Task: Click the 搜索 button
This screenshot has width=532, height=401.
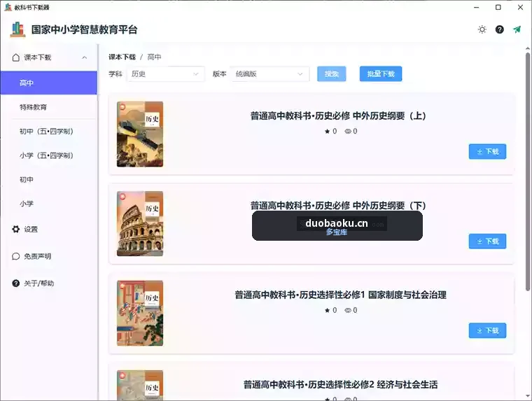Action: 332,74
